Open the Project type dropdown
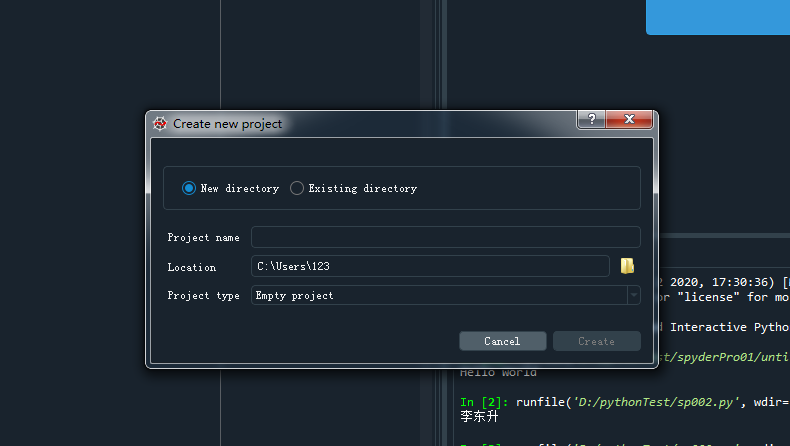The image size is (790, 446). [x=445, y=295]
